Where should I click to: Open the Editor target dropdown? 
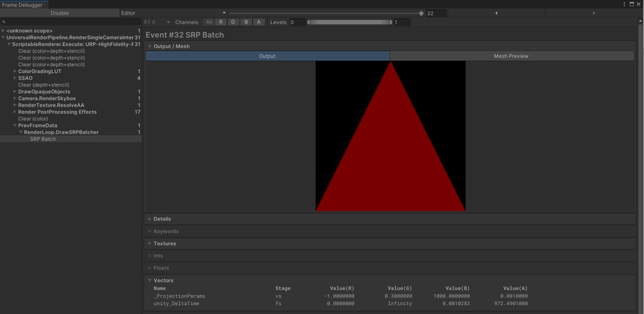(173, 13)
